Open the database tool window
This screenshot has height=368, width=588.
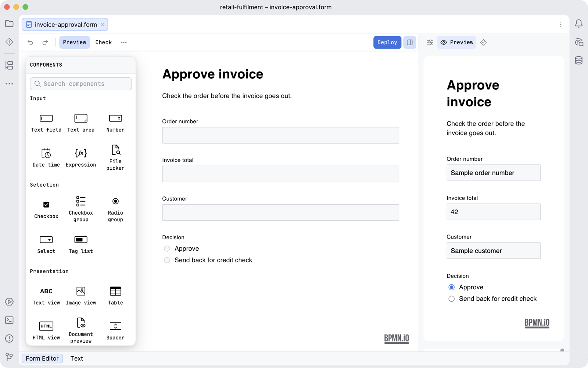[579, 60]
